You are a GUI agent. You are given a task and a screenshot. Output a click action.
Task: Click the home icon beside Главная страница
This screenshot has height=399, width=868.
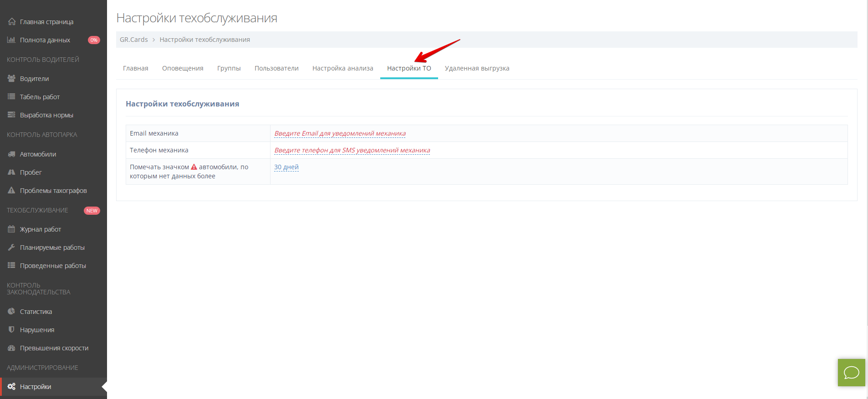coord(12,21)
